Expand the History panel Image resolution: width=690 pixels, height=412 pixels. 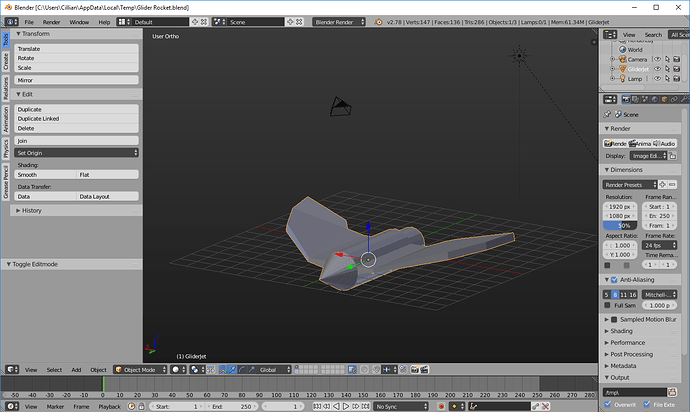32,210
